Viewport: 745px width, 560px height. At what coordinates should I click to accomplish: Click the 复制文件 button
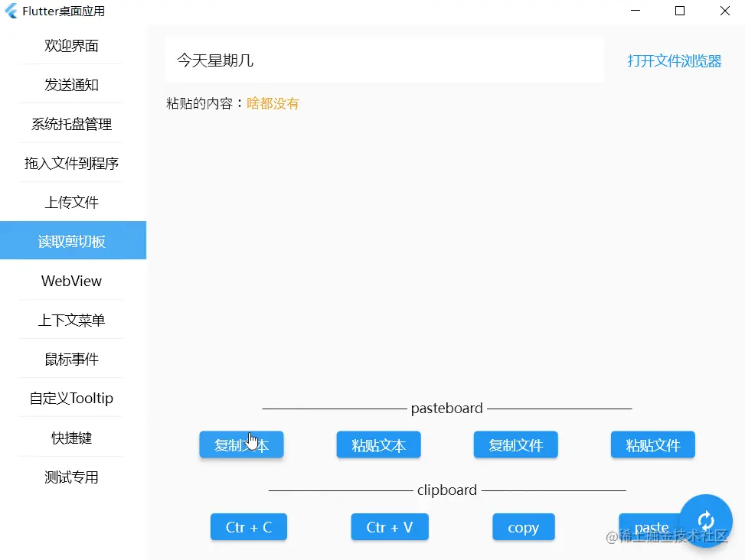(x=515, y=444)
